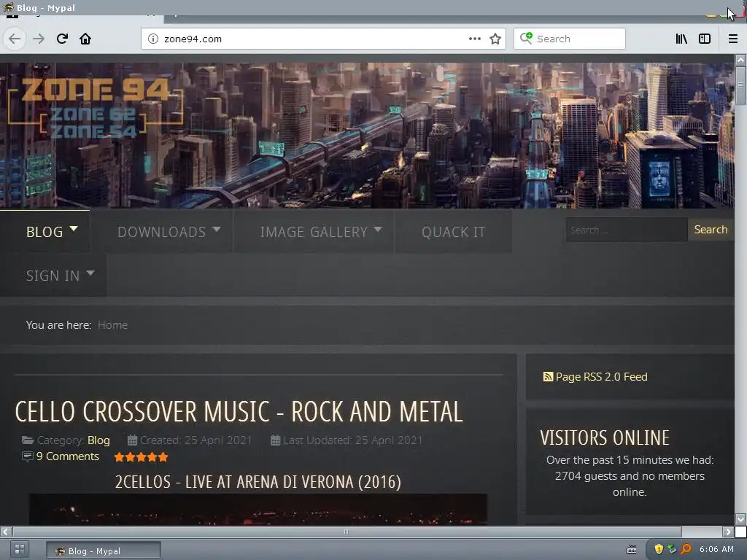Viewport: 747px width, 560px height.
Task: Click the green network tray icon
Action: [672, 549]
